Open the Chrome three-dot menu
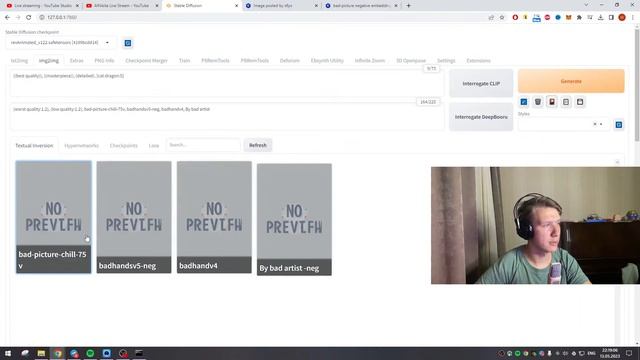 click(x=633, y=18)
